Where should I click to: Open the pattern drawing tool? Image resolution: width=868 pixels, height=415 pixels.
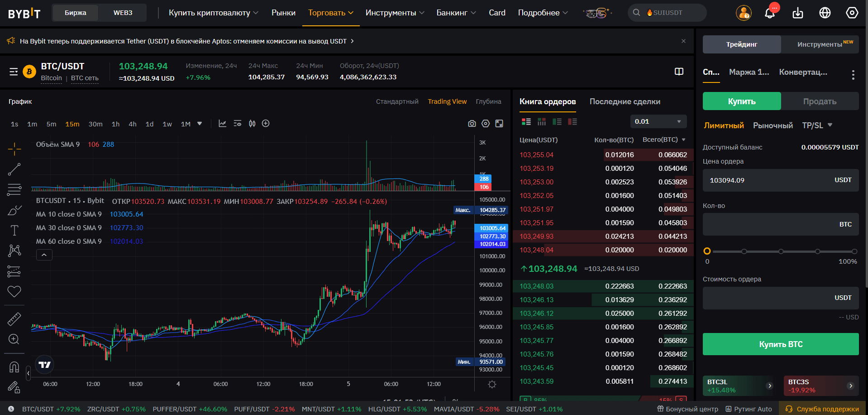tap(14, 251)
